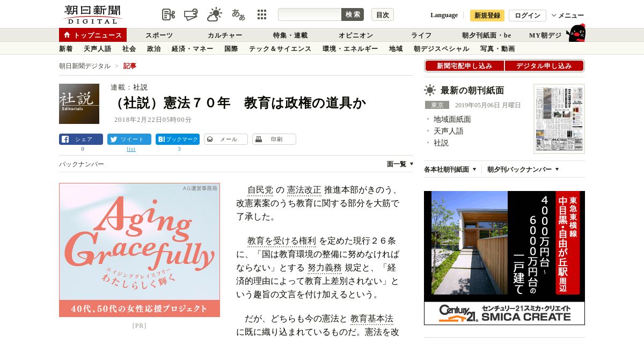Open the newspaper article list icon
The height and width of the screenshot is (338, 644).
[x=169, y=14]
